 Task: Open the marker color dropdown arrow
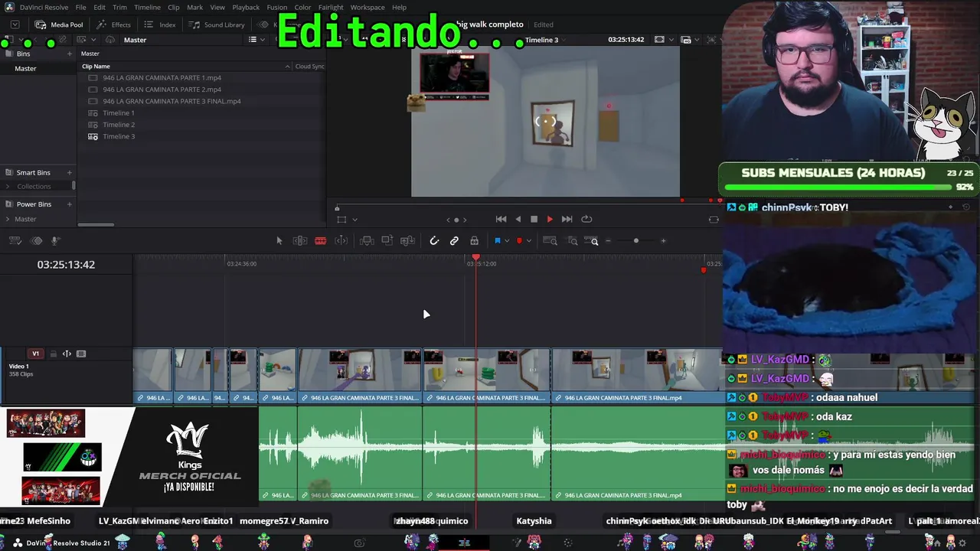click(529, 241)
